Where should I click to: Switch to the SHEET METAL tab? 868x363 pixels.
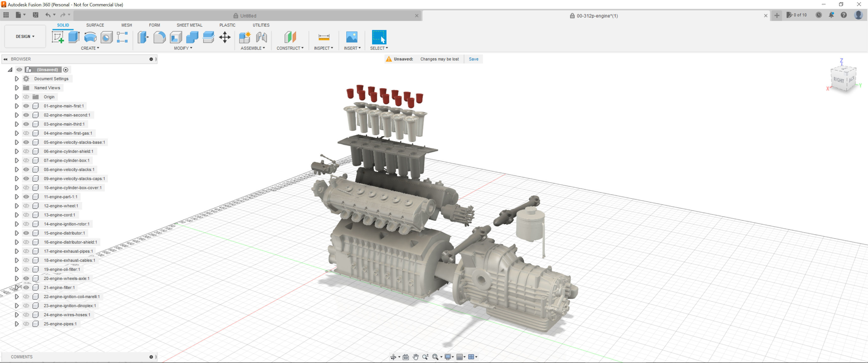(x=189, y=25)
